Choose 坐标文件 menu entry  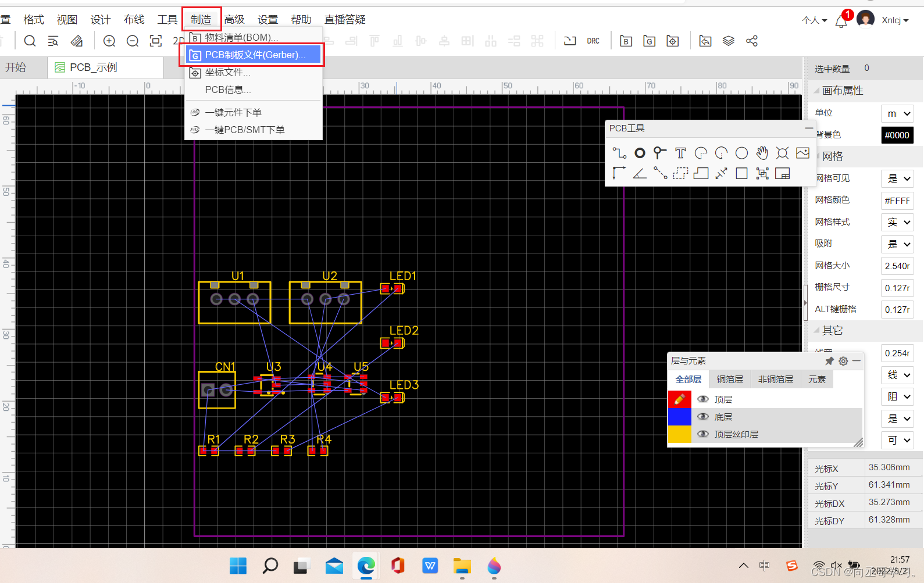(x=253, y=72)
